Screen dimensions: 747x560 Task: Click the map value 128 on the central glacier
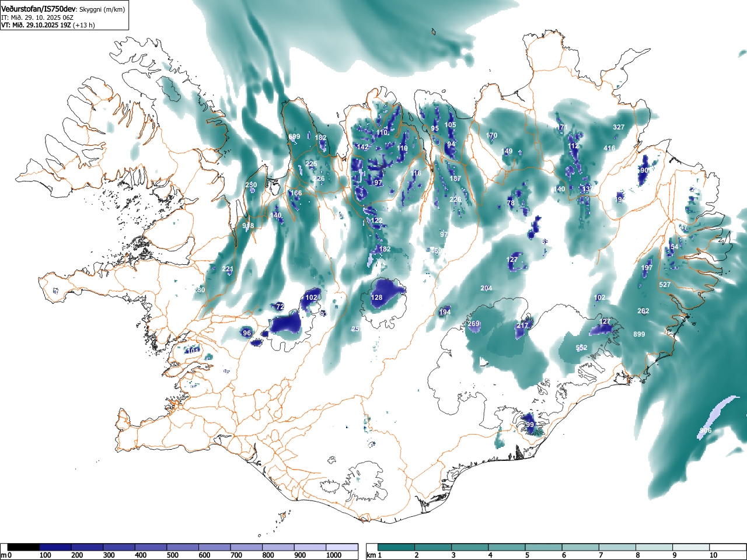point(377,297)
